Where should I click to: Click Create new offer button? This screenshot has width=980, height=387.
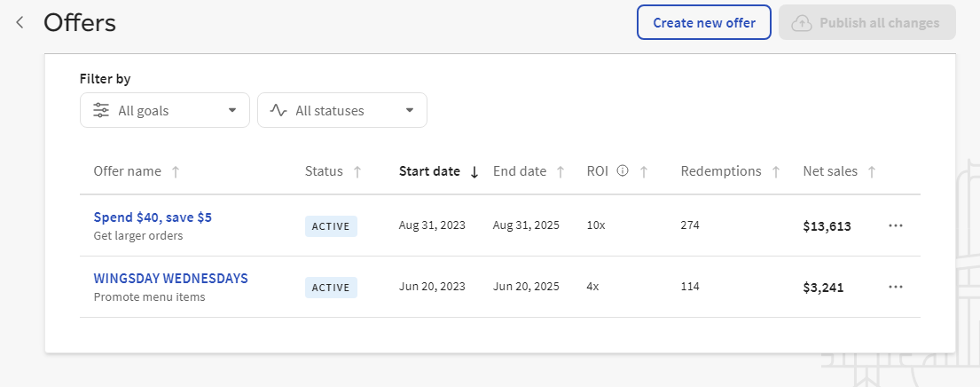pyautogui.click(x=704, y=23)
